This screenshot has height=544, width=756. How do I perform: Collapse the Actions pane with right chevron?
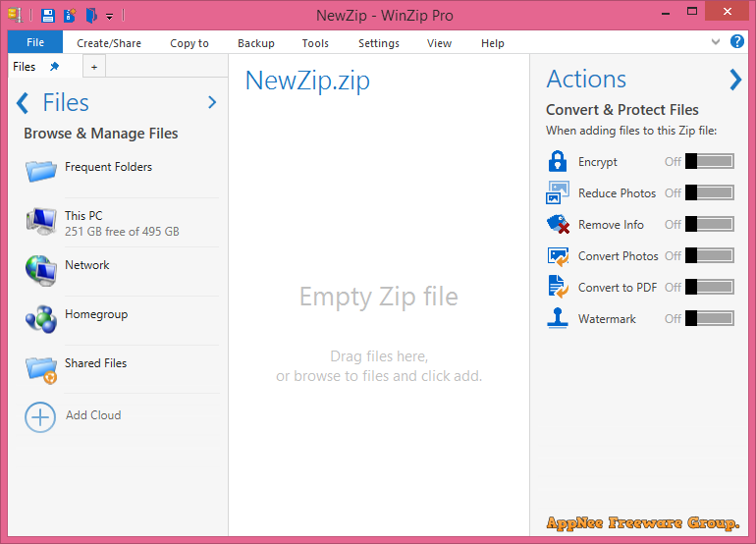pos(735,80)
